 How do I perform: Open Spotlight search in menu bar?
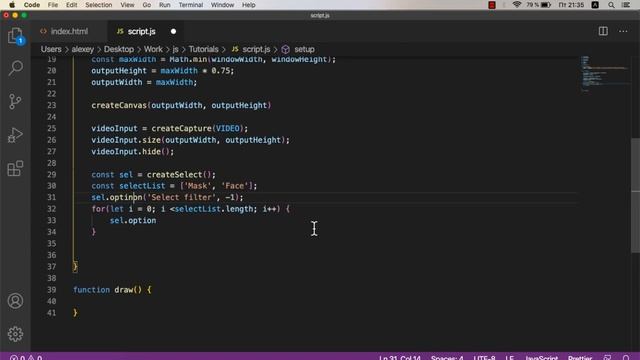[x=611, y=5]
